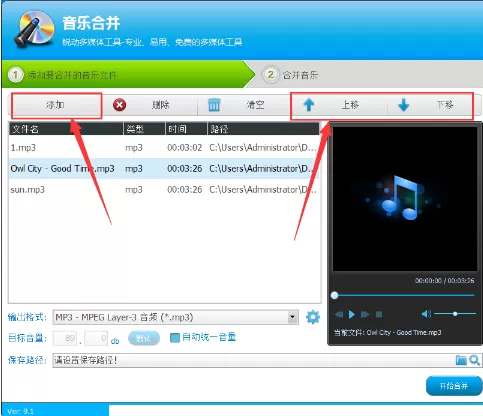The image size is (483, 416).
Task: Click the 类型 column header
Action: pyautogui.click(x=144, y=129)
